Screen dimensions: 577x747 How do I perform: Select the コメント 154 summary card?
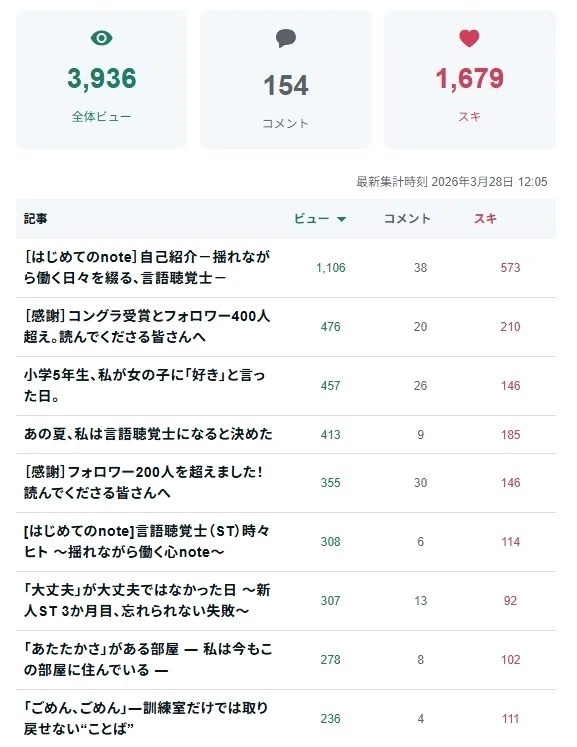(x=286, y=80)
